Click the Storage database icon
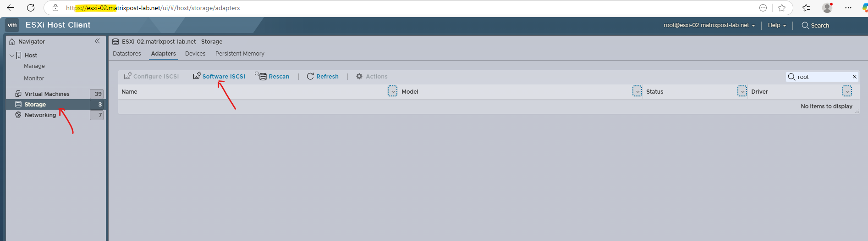Viewport: 868px width, 241px height. tap(18, 104)
